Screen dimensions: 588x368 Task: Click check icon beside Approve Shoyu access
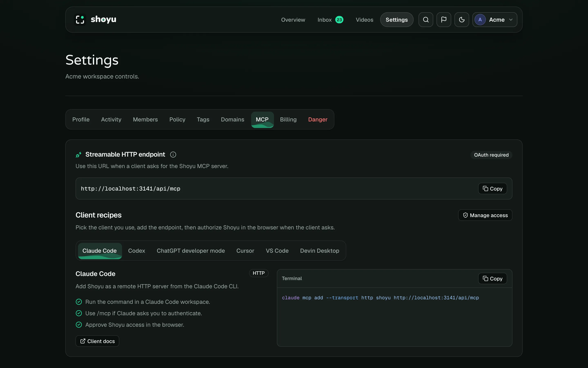79,325
